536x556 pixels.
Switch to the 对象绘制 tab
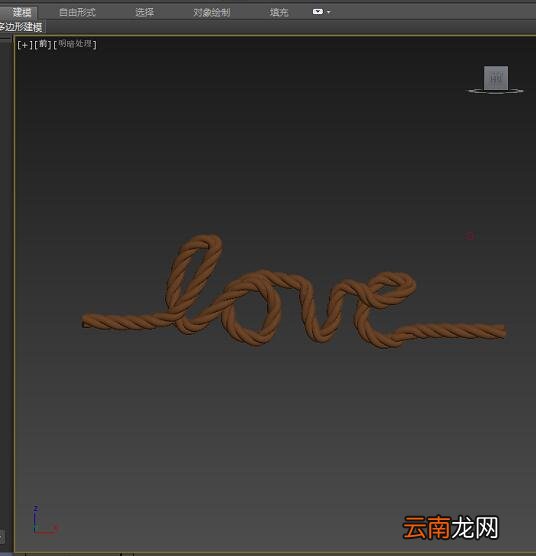click(x=212, y=12)
